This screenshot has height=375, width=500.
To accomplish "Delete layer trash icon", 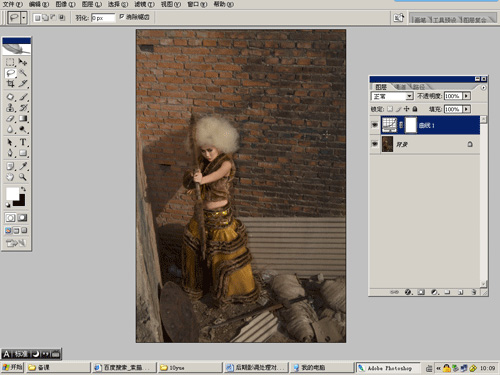I will [474, 292].
